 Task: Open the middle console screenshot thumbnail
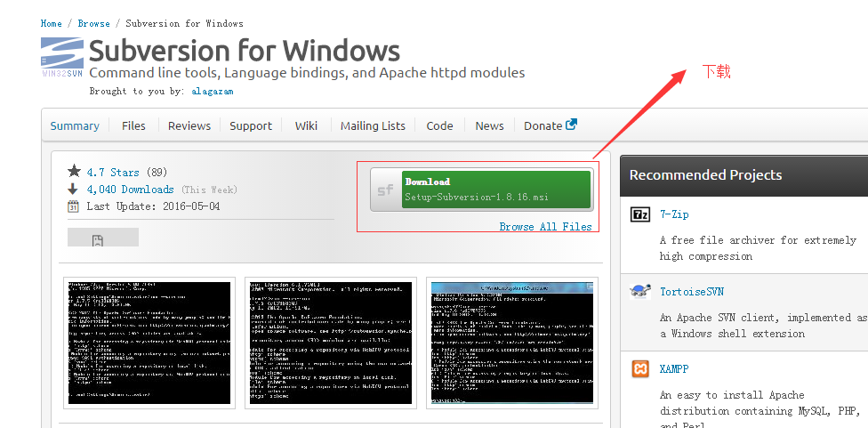click(x=331, y=343)
